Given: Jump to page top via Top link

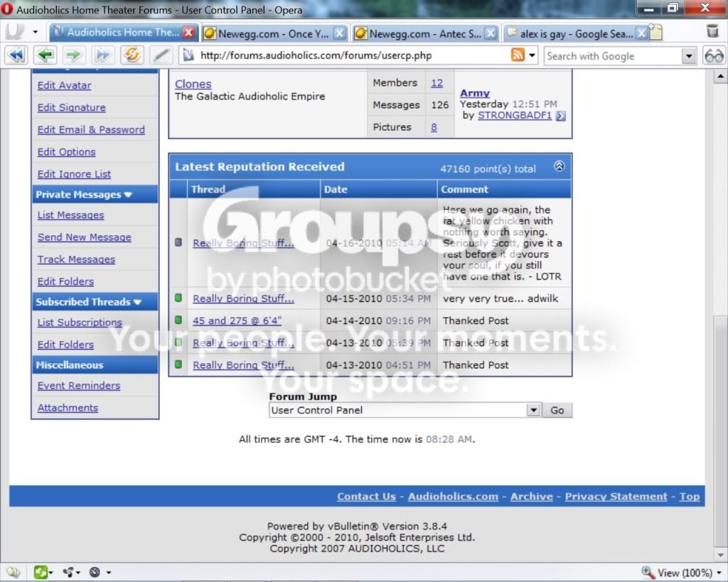Looking at the screenshot, I should (x=690, y=496).
